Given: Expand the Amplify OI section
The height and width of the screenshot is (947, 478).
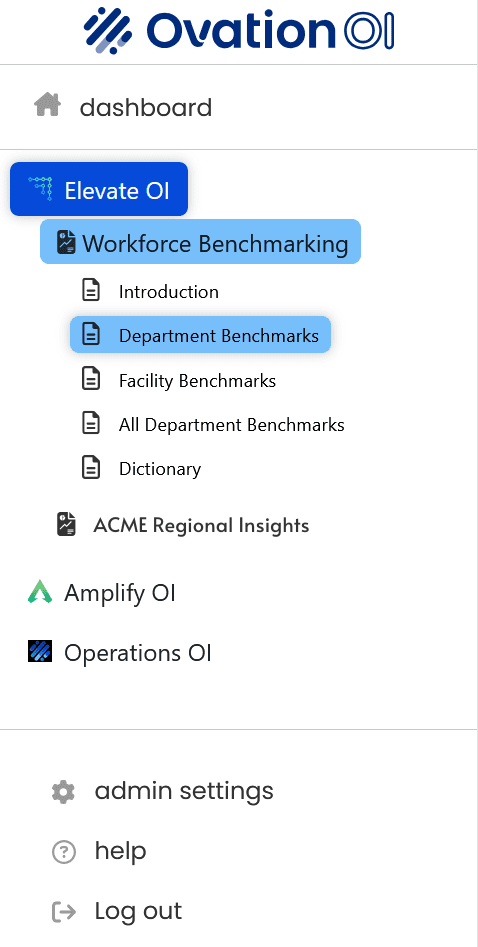Looking at the screenshot, I should coord(120,593).
